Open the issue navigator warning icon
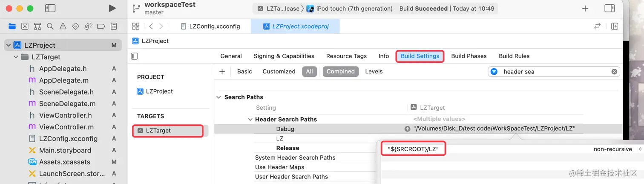 (63, 26)
